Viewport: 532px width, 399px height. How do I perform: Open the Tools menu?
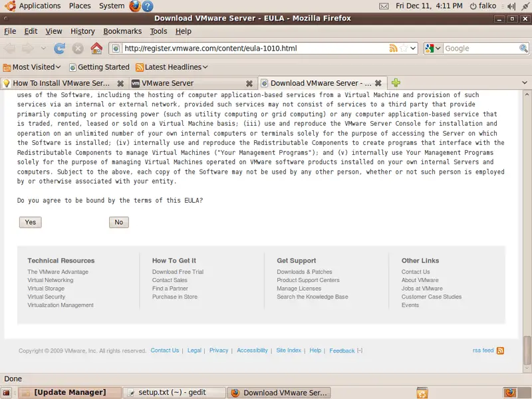point(158,31)
